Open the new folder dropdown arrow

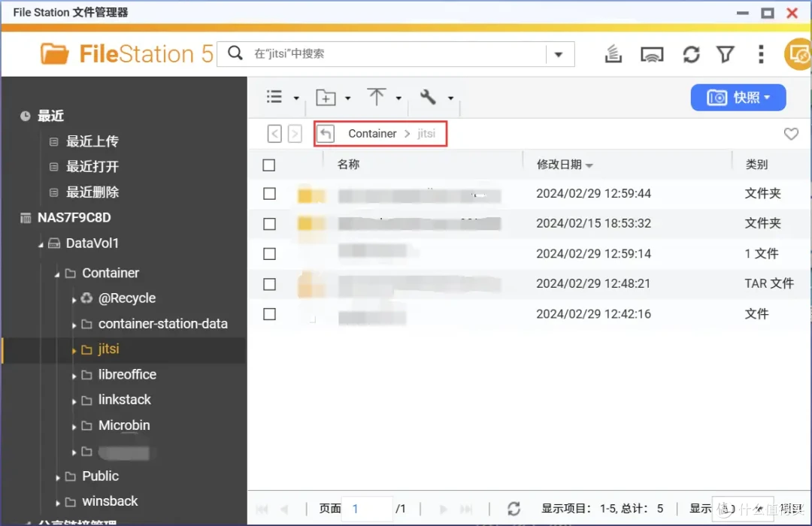coord(347,98)
